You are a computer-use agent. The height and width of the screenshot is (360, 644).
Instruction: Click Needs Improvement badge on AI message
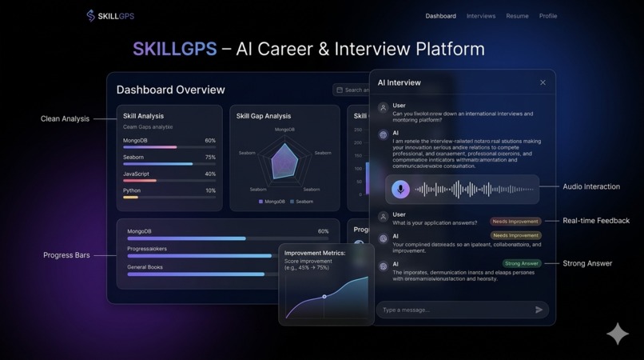click(x=515, y=235)
